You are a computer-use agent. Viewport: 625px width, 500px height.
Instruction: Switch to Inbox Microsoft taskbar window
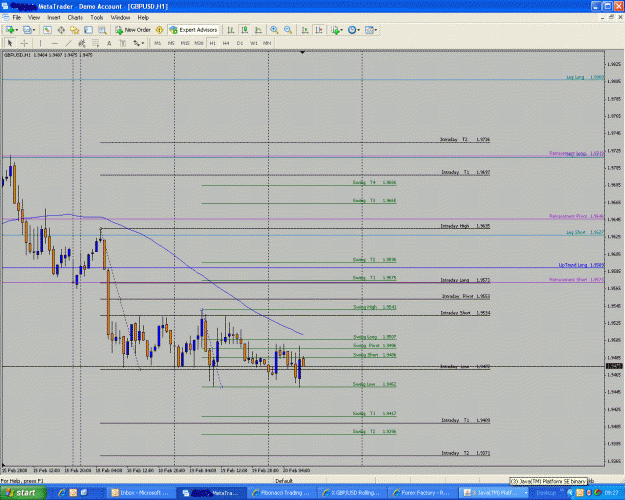click(x=140, y=493)
